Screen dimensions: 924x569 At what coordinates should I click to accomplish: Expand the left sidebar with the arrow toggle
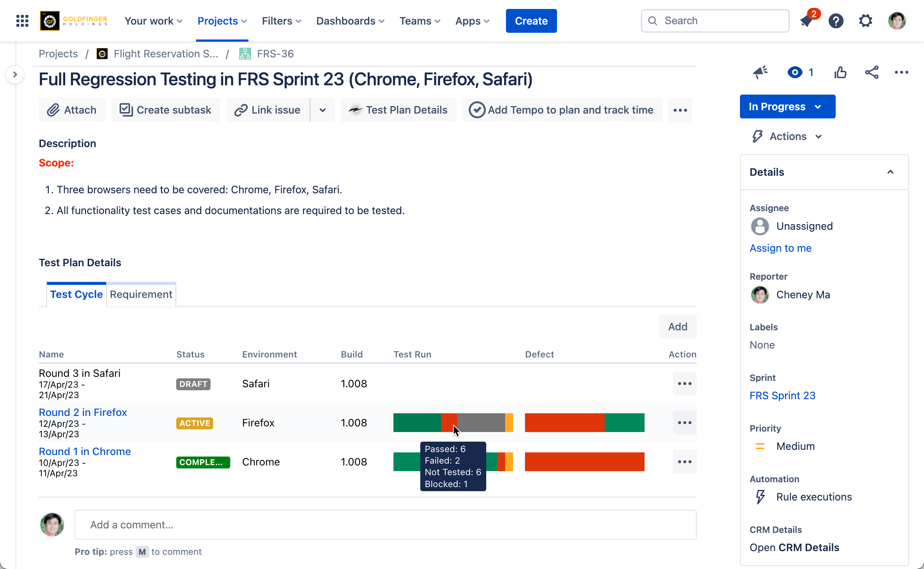15,74
